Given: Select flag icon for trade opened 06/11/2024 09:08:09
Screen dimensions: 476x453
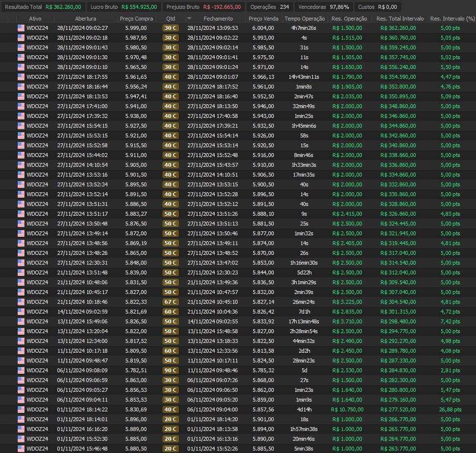Looking at the screenshot, I should point(21,370).
